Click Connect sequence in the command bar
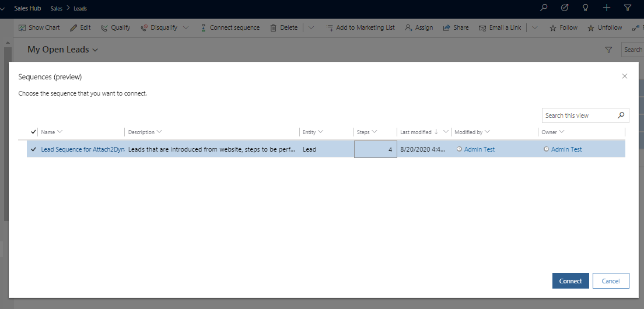 pos(230,27)
